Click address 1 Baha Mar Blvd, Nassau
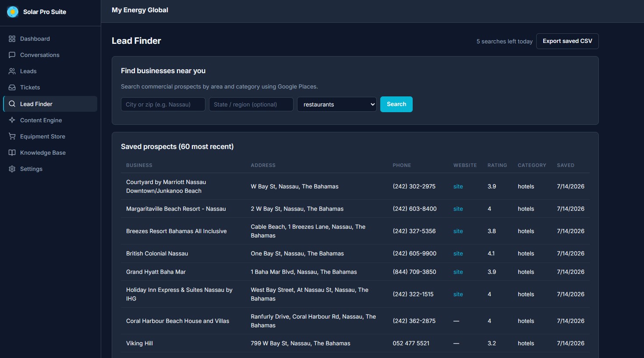The height and width of the screenshot is (358, 644). point(304,272)
